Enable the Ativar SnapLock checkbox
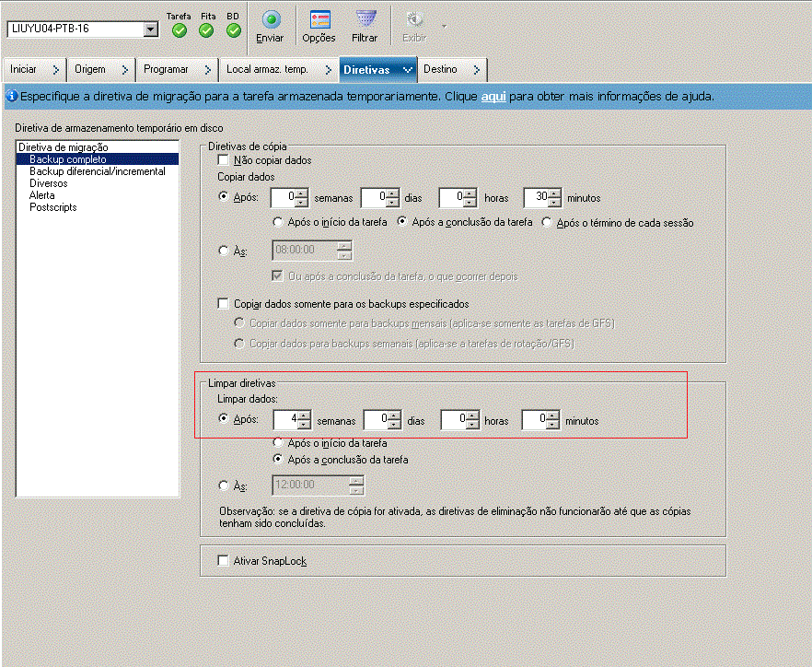This screenshot has height=667, width=812. pyautogui.click(x=222, y=559)
